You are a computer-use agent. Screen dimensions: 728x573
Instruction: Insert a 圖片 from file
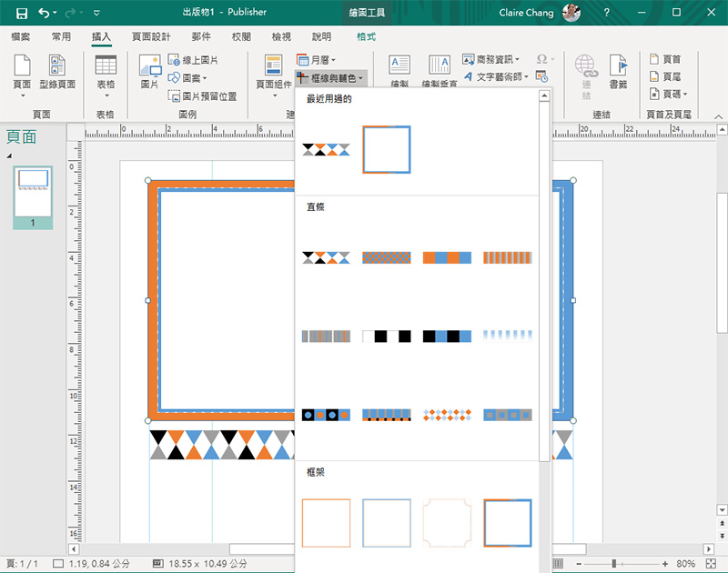pos(150,72)
